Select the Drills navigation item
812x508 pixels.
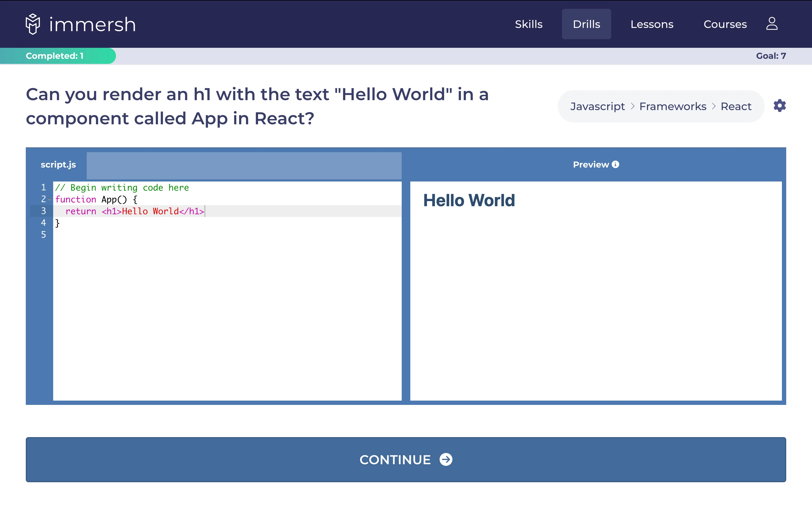click(586, 24)
